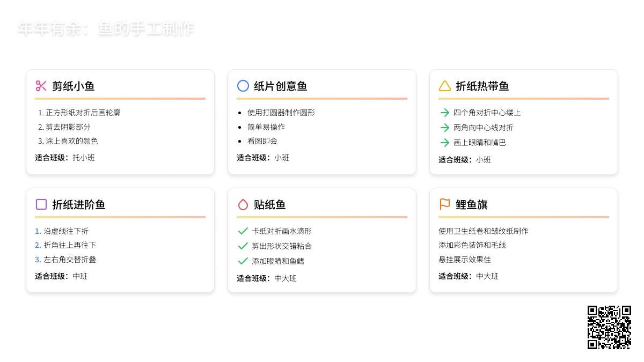
Task: Click the yellow triangle icon beside 折纸热带鱼
Action: (445, 86)
